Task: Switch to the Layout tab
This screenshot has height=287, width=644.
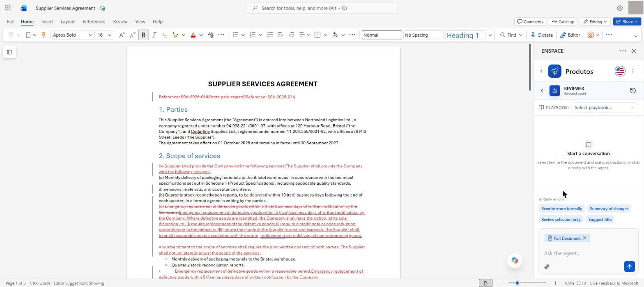Action: (67, 21)
